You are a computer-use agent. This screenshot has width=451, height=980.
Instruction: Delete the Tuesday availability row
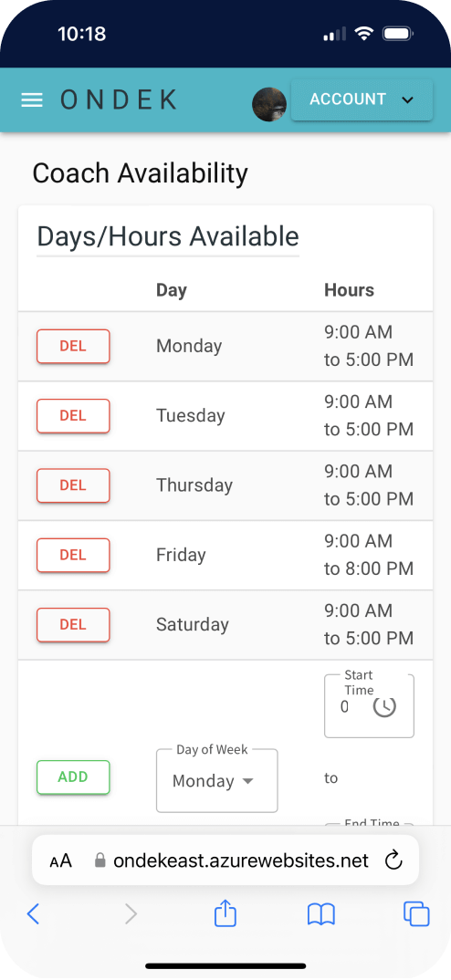click(x=73, y=415)
